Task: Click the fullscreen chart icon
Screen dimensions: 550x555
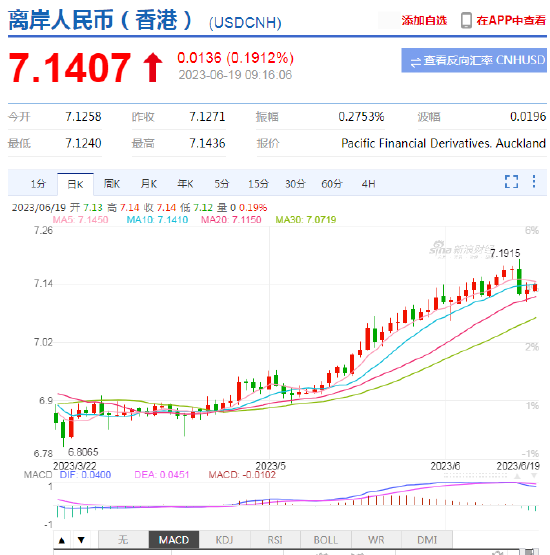Action: pyautogui.click(x=511, y=182)
